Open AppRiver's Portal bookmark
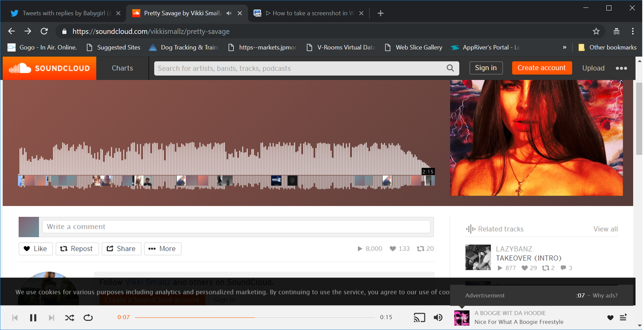Screen dimensions: 644x330 click(x=486, y=47)
